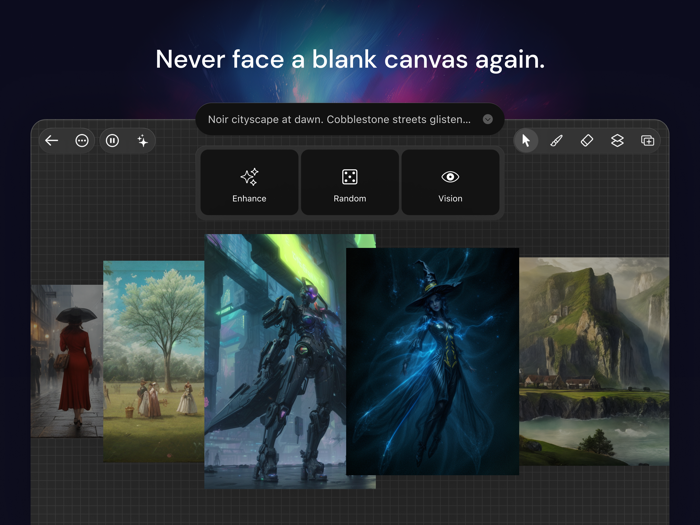Screen dimensions: 700x525
Task: Choose the Vision prompt option
Action: pos(450,182)
